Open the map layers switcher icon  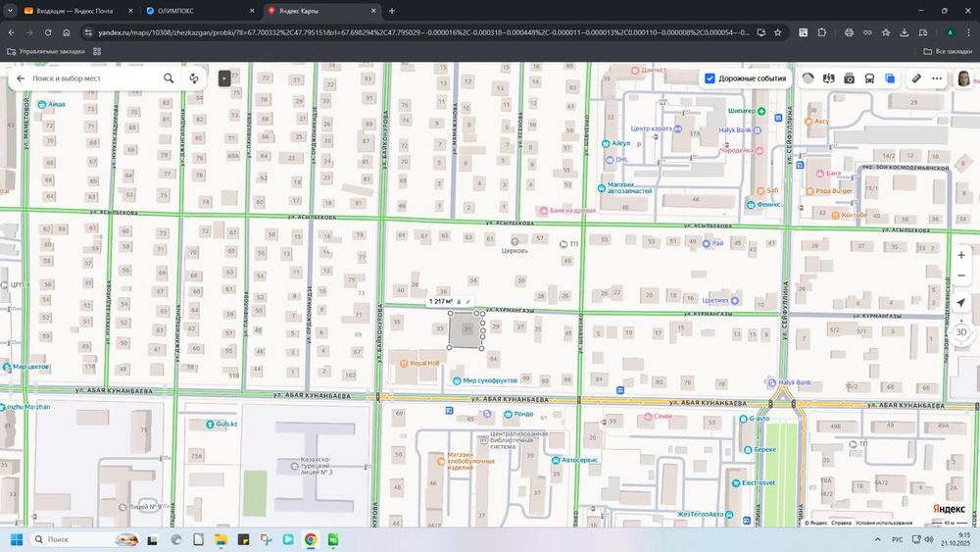point(890,78)
